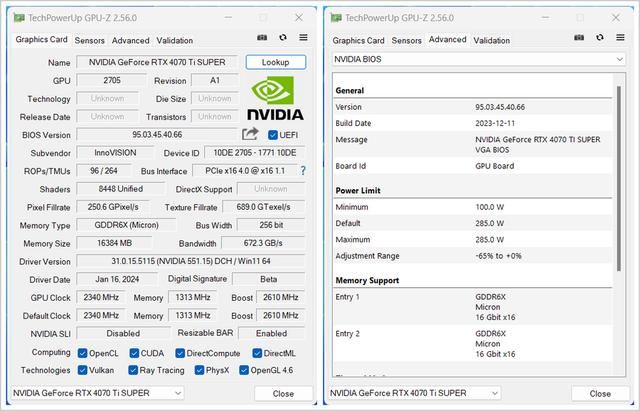Image resolution: width=640 pixels, height=411 pixels.
Task: Select Graphics Card tab in left window
Action: tap(41, 40)
